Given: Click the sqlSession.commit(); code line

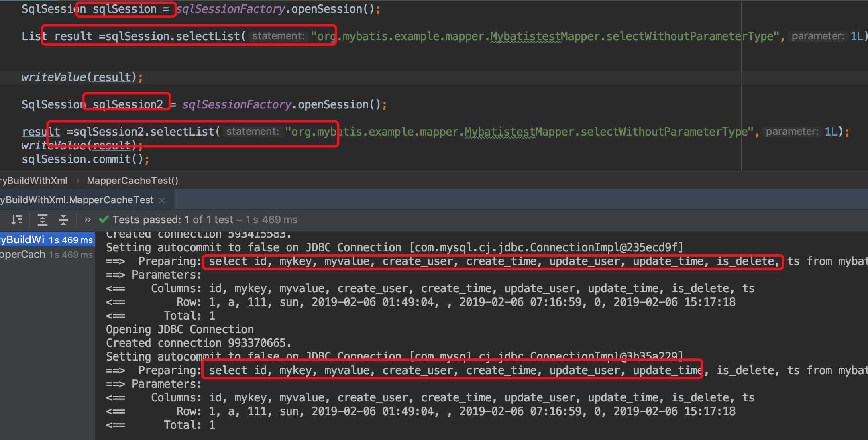Looking at the screenshot, I should 86,159.
